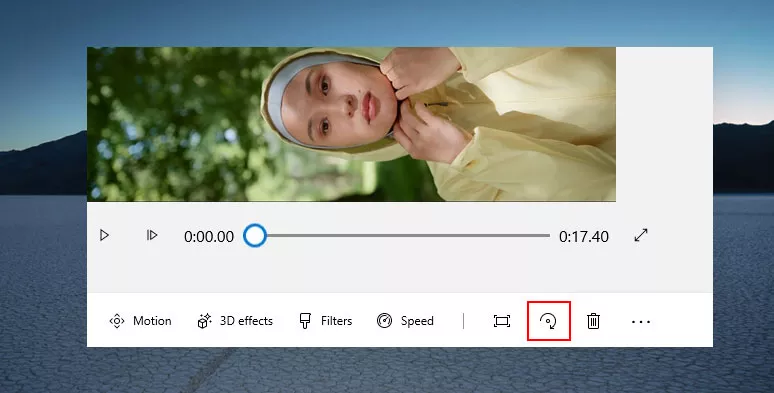
Task: Open the Motion options
Action: pos(140,321)
